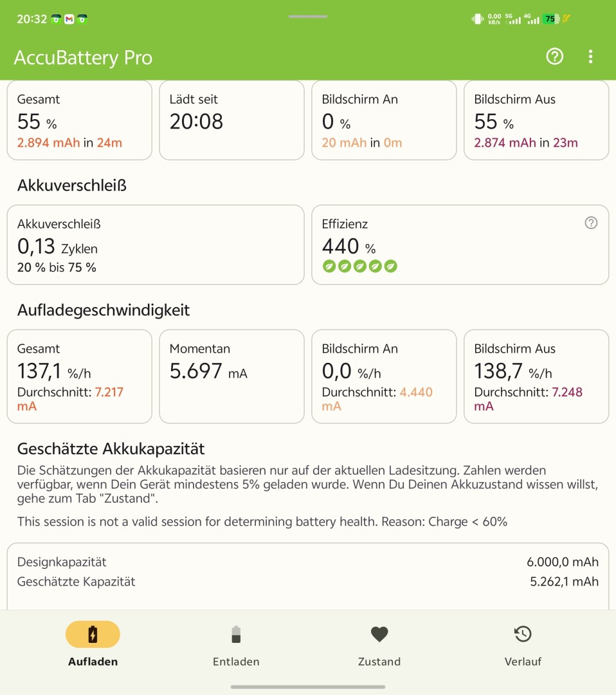Tap the Zustand heart icon
The height and width of the screenshot is (695, 616).
click(x=379, y=635)
